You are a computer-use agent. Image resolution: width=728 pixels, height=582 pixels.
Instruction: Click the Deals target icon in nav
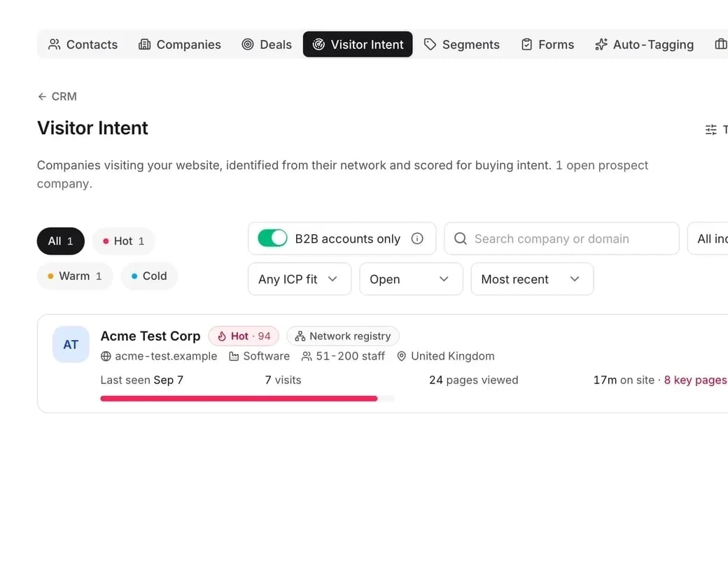(248, 45)
